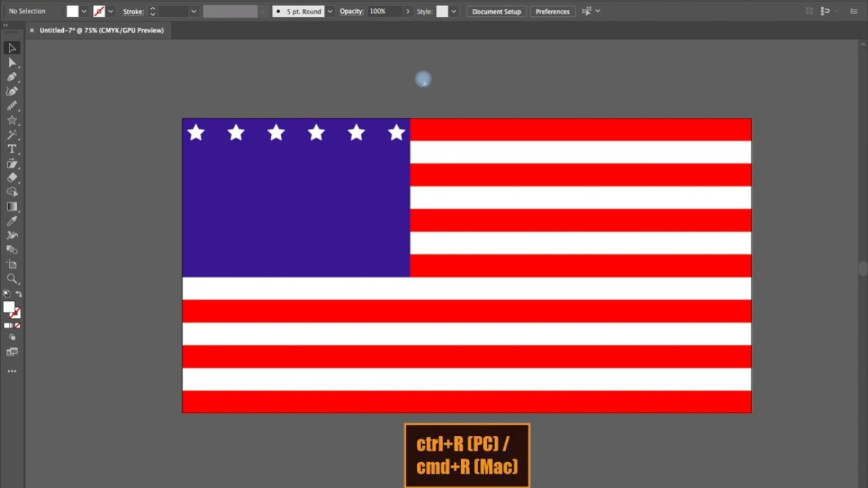The height and width of the screenshot is (488, 868).
Task: Select the Selection tool (black arrow)
Action: pos(12,48)
